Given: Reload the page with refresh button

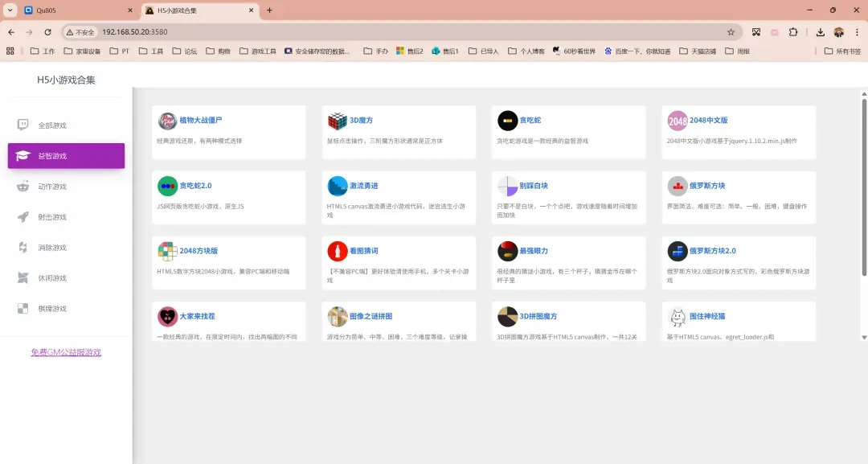Looking at the screenshot, I should tap(48, 32).
